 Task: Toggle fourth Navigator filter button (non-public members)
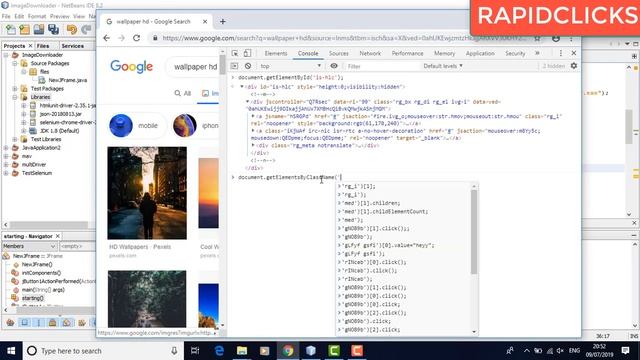pyautogui.click(x=53, y=323)
